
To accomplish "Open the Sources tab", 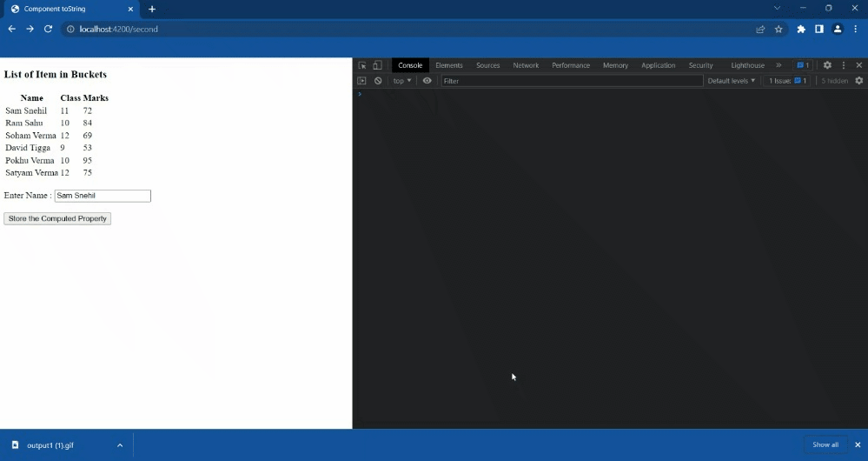I will pyautogui.click(x=487, y=65).
